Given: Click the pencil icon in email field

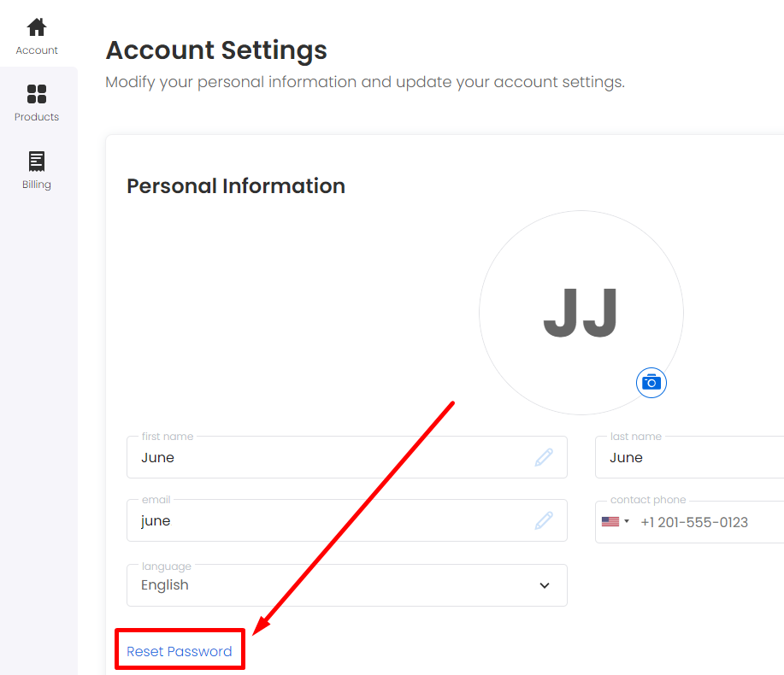Looking at the screenshot, I should coord(544,520).
